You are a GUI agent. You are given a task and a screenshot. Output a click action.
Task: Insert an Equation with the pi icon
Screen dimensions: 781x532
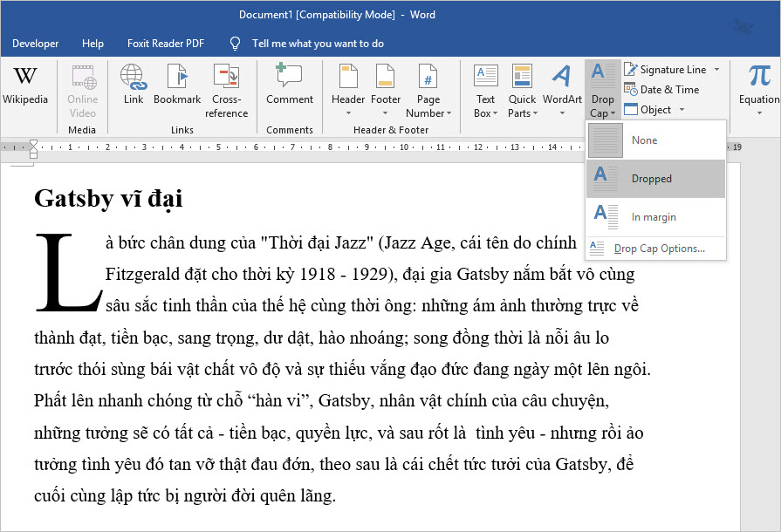click(x=758, y=76)
